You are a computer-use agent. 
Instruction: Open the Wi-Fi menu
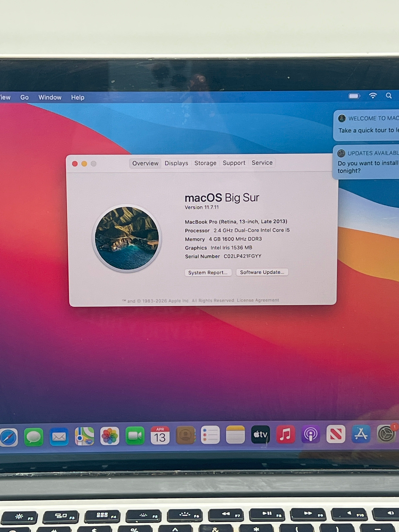click(373, 96)
